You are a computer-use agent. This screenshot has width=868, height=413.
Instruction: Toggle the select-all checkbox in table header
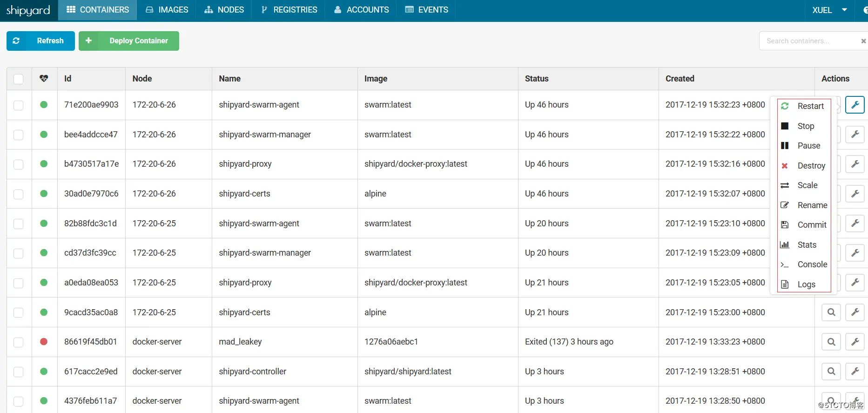[x=19, y=79]
